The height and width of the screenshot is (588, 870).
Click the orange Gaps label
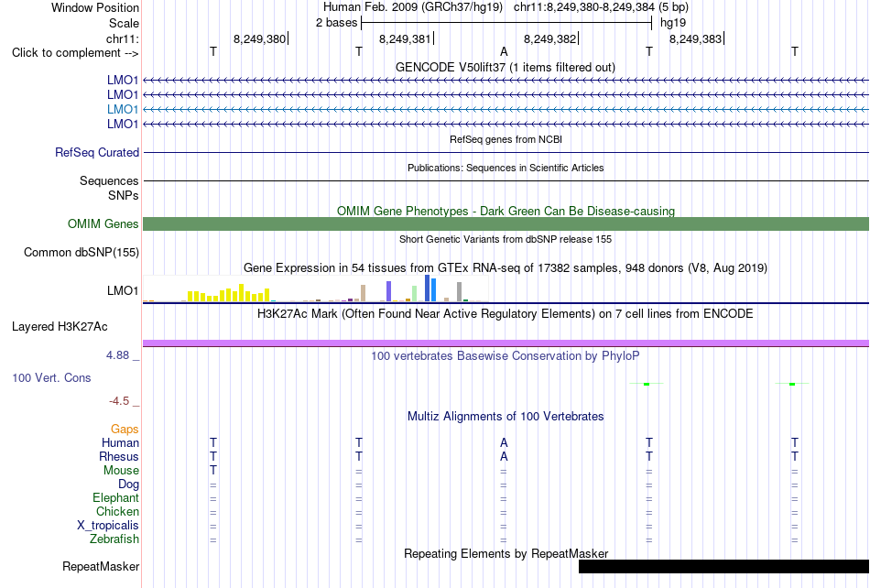click(125, 429)
